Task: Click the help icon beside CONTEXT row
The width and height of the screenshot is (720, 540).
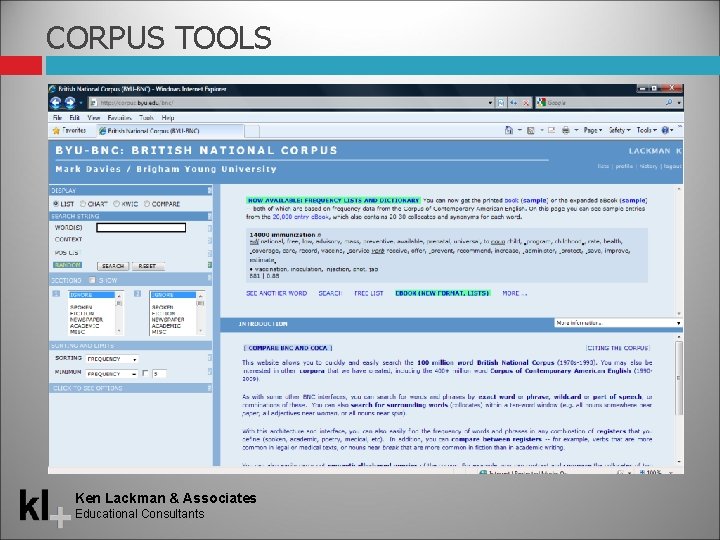Action: [x=210, y=240]
